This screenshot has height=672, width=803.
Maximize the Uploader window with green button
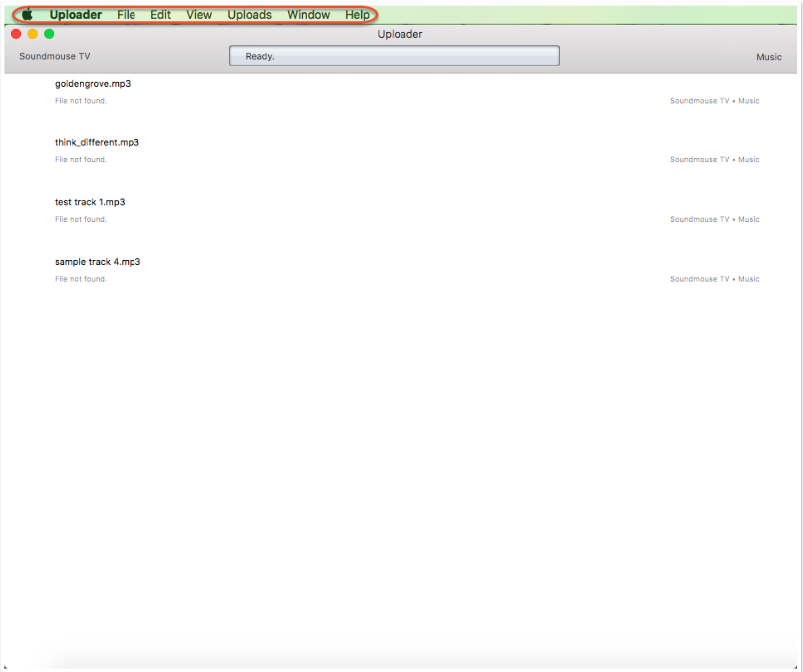click(49, 34)
